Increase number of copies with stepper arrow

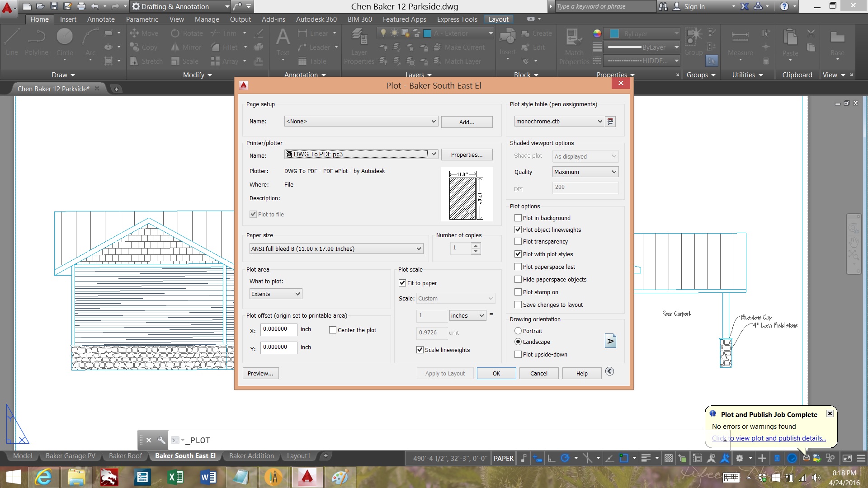click(x=476, y=246)
